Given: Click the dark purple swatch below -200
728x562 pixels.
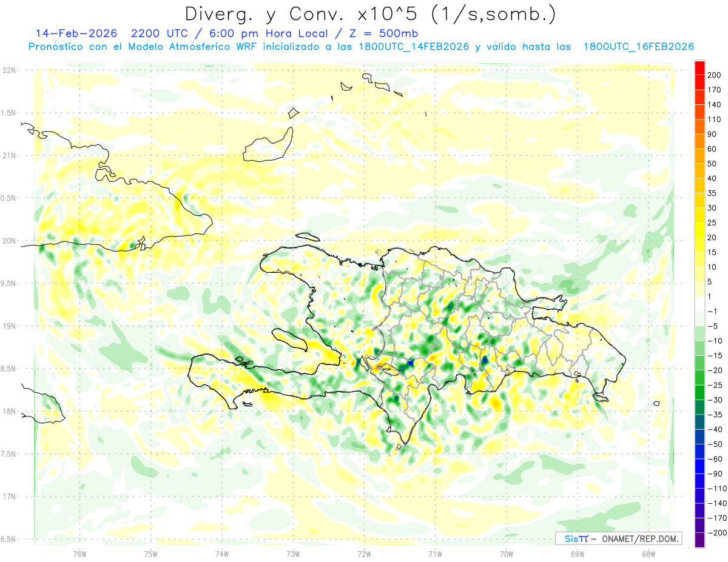Looking at the screenshot, I should coord(699,540).
